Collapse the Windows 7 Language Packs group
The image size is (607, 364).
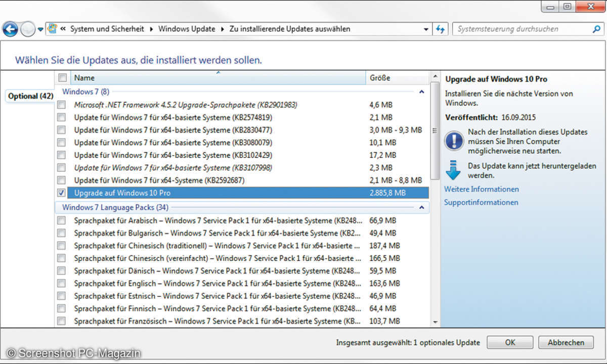[421, 207]
